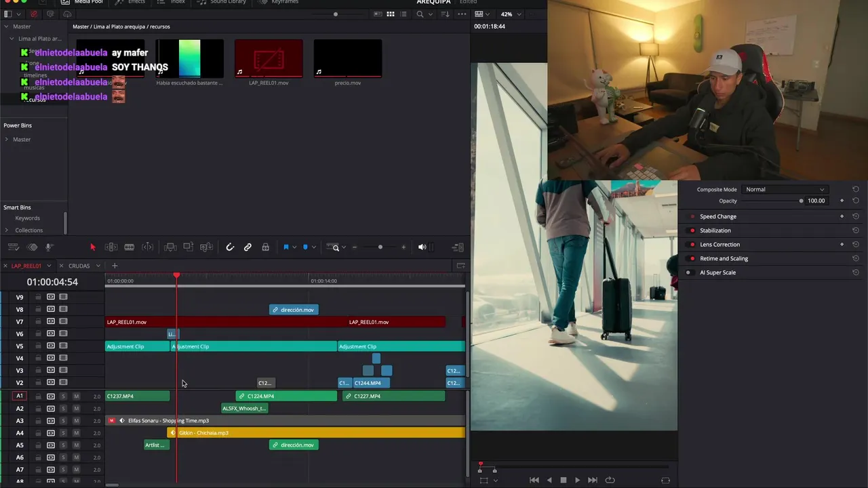Add new timeline tab plus button
The height and width of the screenshot is (488, 868).
115,266
